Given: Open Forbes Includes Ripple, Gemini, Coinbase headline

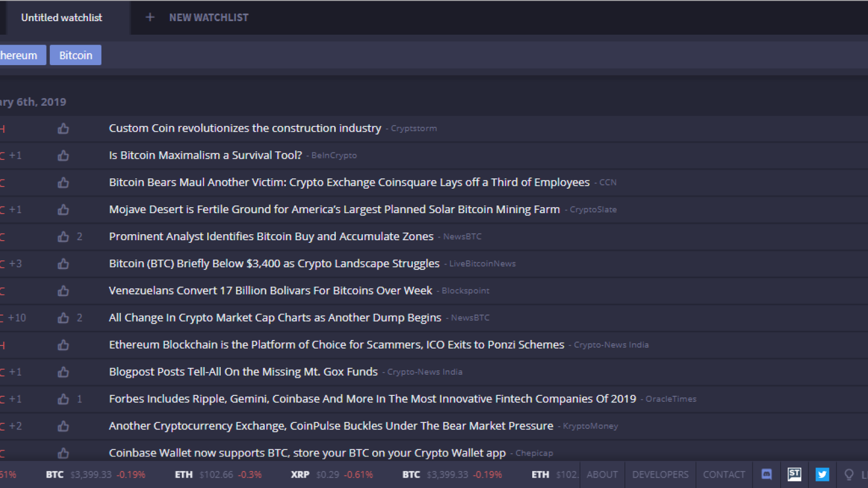Looking at the screenshot, I should (373, 400).
